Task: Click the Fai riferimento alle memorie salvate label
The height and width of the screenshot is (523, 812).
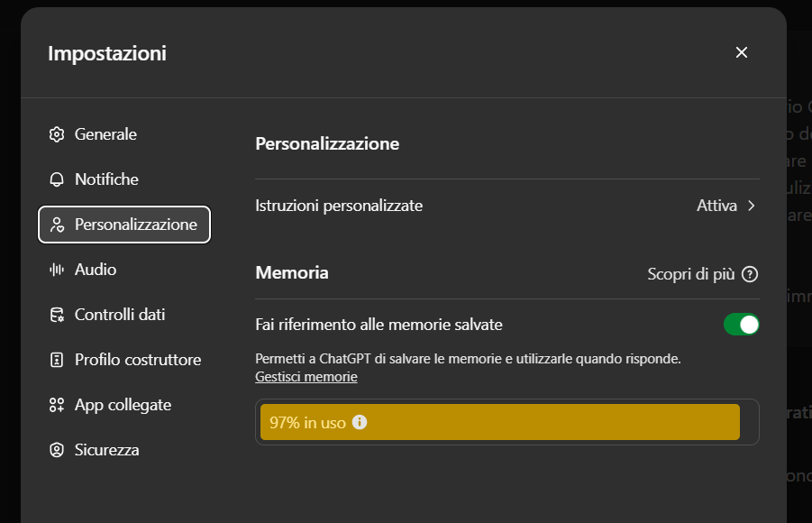Action: (379, 325)
